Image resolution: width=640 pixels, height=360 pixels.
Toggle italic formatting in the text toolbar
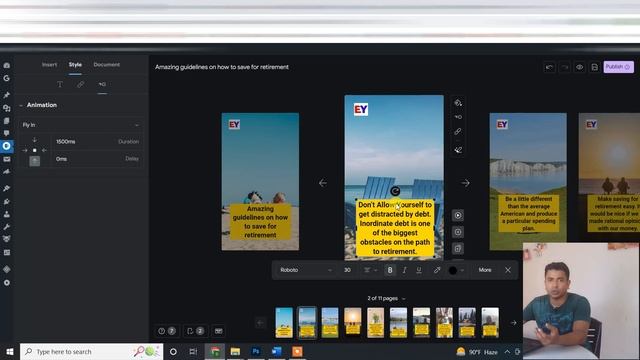tap(404, 270)
